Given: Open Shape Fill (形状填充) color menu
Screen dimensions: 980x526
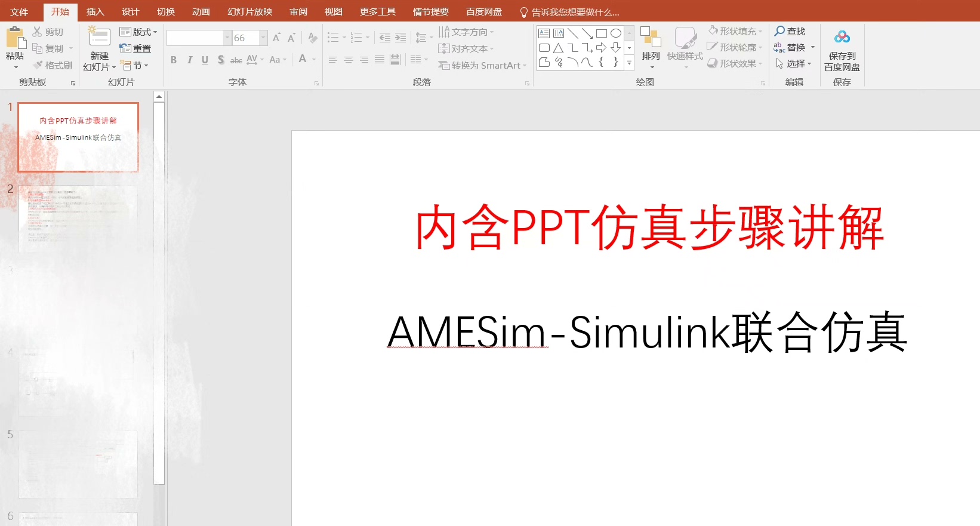Looking at the screenshot, I should (x=735, y=31).
